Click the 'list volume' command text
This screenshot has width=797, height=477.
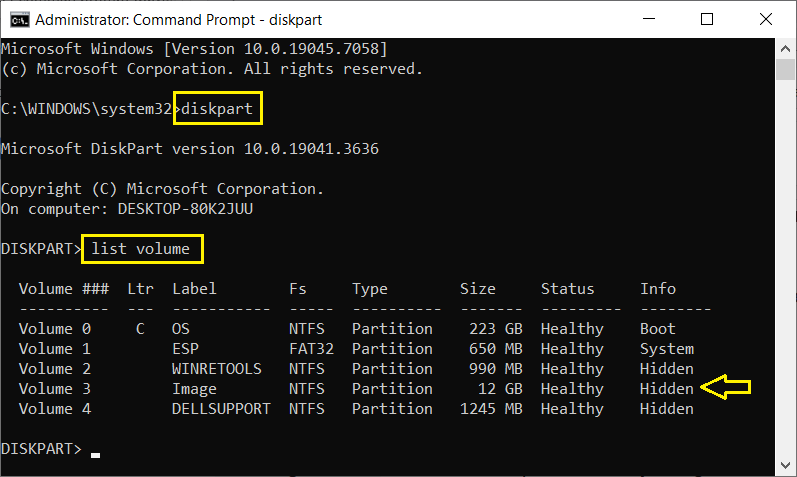click(140, 249)
